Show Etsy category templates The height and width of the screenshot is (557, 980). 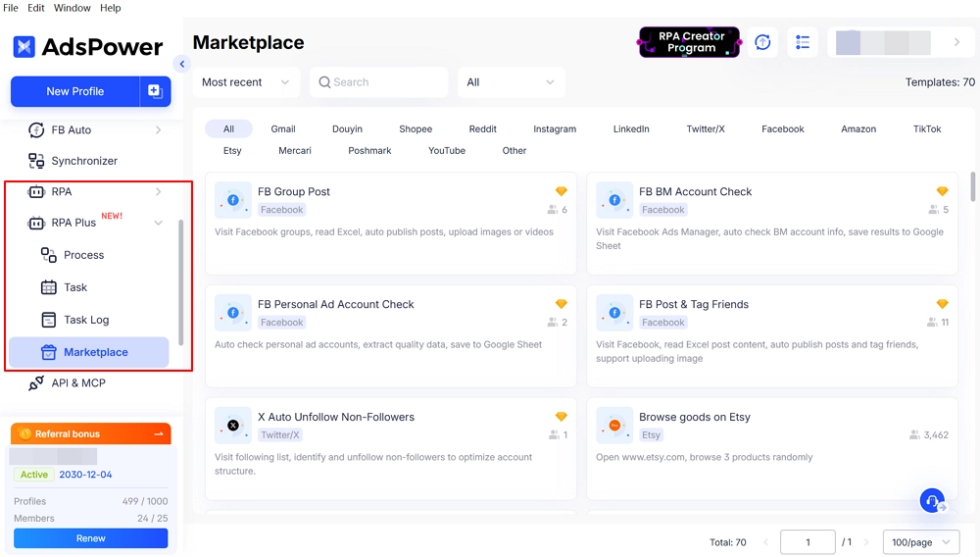click(232, 151)
